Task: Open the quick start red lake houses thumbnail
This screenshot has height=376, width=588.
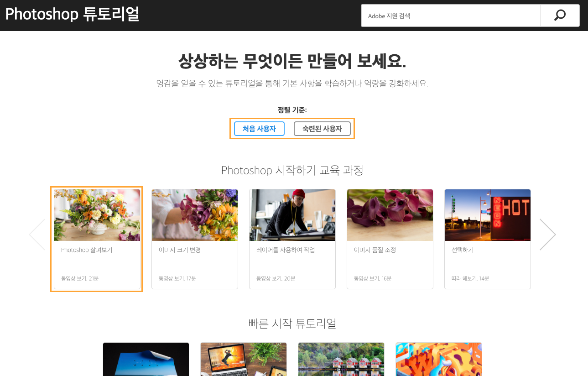Action: (x=341, y=359)
